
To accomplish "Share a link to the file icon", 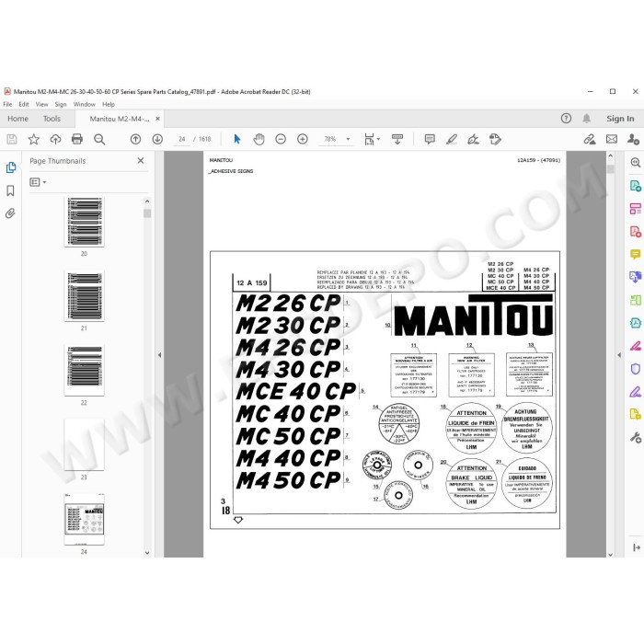I will [590, 139].
